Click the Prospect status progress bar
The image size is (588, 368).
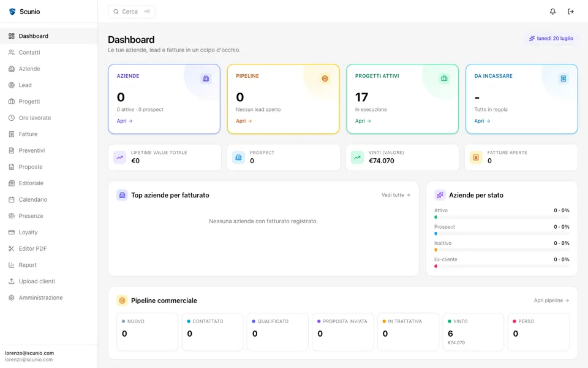[502, 234]
